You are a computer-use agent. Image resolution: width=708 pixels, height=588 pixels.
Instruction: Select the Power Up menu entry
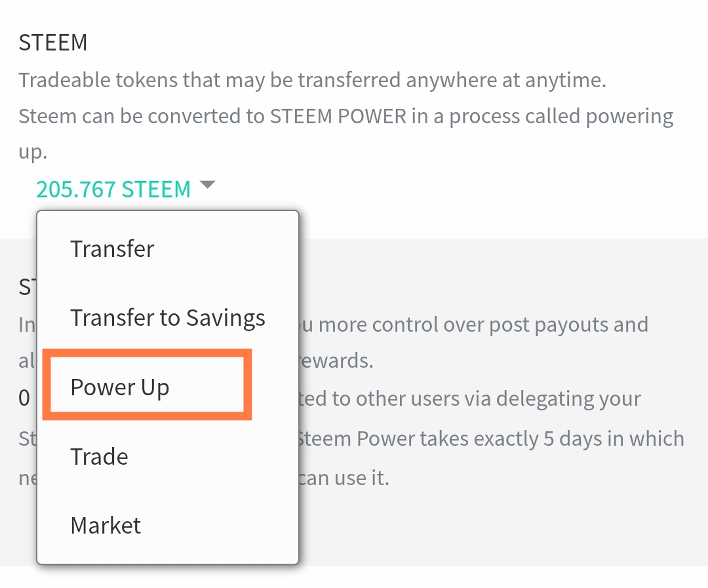tap(120, 387)
